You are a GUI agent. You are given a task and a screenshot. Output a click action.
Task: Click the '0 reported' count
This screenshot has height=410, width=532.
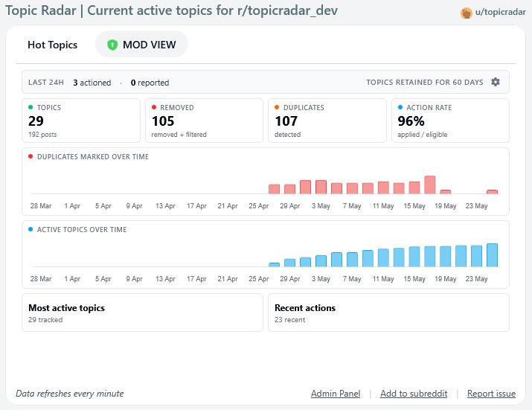150,83
